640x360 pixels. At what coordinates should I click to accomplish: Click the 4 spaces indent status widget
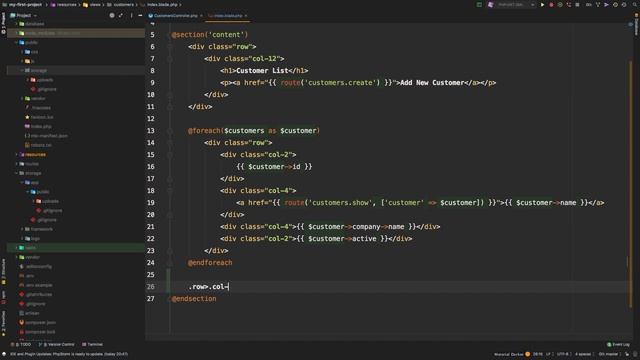click(x=583, y=354)
